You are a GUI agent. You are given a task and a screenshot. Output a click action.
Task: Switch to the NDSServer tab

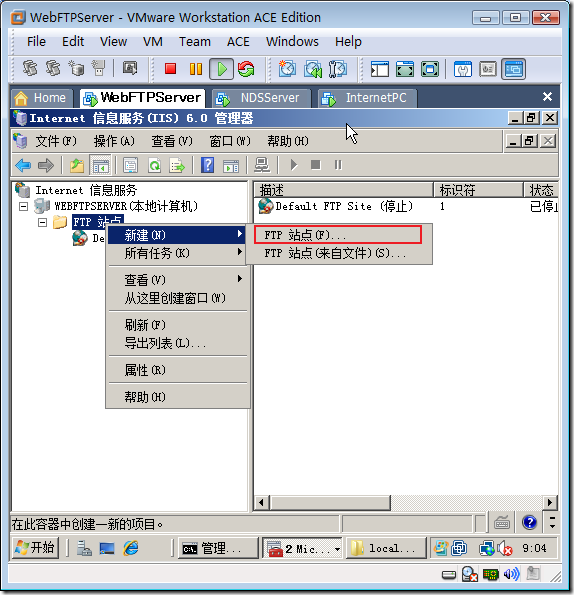[261, 98]
